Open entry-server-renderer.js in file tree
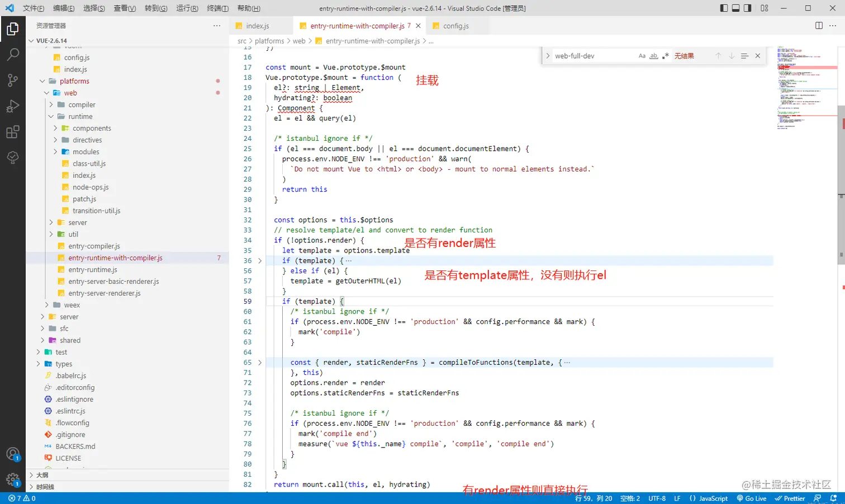 point(105,293)
